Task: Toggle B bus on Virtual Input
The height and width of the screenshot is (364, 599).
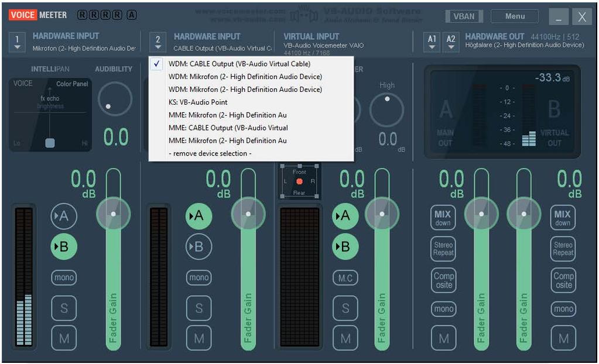Action: coord(345,247)
